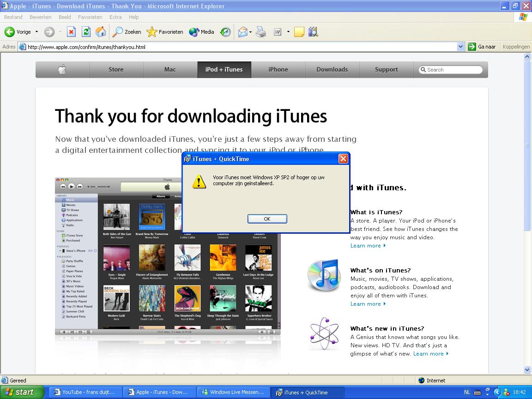Switch to iTunes + QuickTime taskbar item
532x399 pixels.
click(x=308, y=392)
